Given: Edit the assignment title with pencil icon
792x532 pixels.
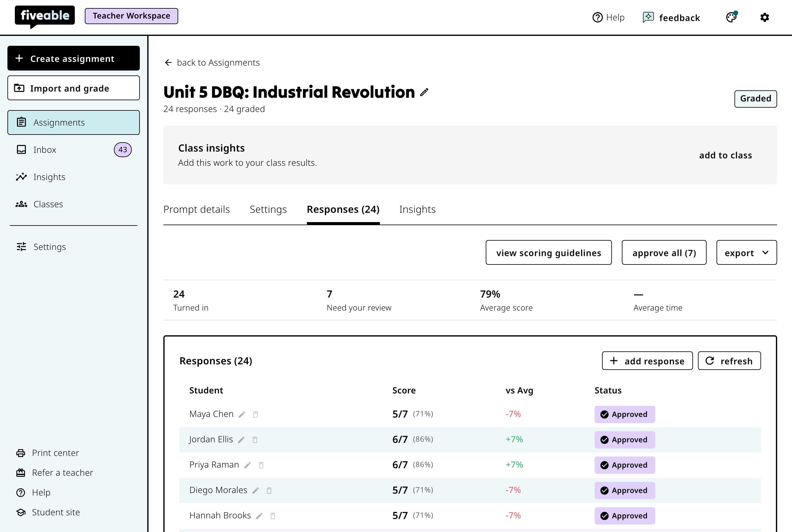Looking at the screenshot, I should tap(424, 92).
